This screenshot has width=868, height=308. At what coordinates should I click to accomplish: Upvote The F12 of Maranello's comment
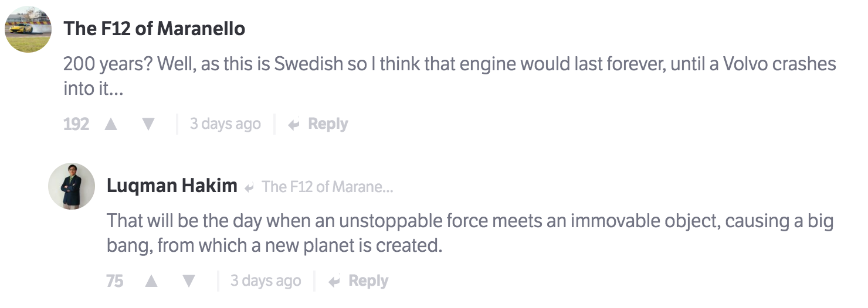click(110, 124)
